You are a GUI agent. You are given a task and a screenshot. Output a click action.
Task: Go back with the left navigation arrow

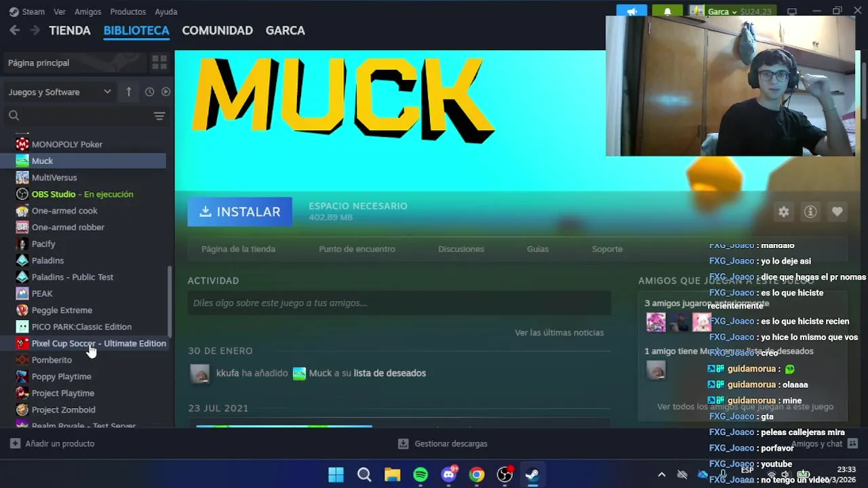14,30
